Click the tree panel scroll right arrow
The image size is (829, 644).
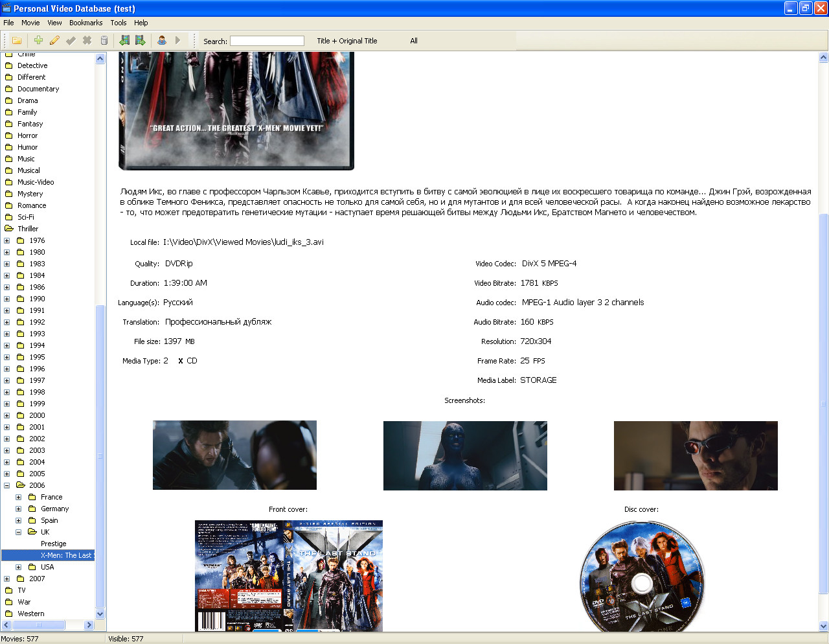(89, 625)
